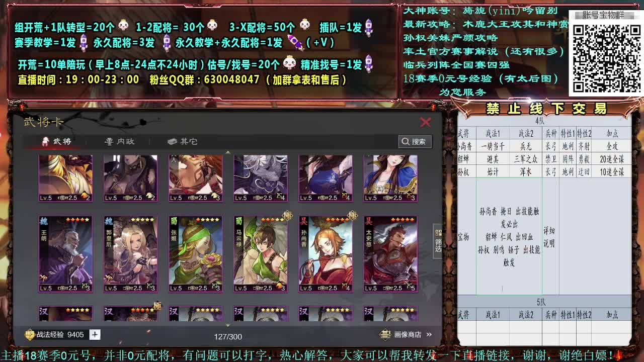The width and height of the screenshot is (644, 362).
Task: Click the 勇毅 trait cell
Action: 584,159
